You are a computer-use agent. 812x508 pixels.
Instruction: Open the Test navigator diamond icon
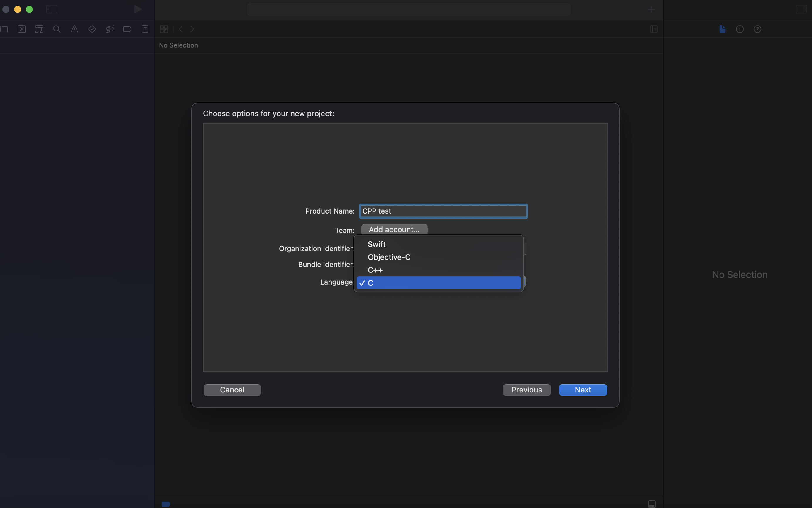click(x=92, y=29)
